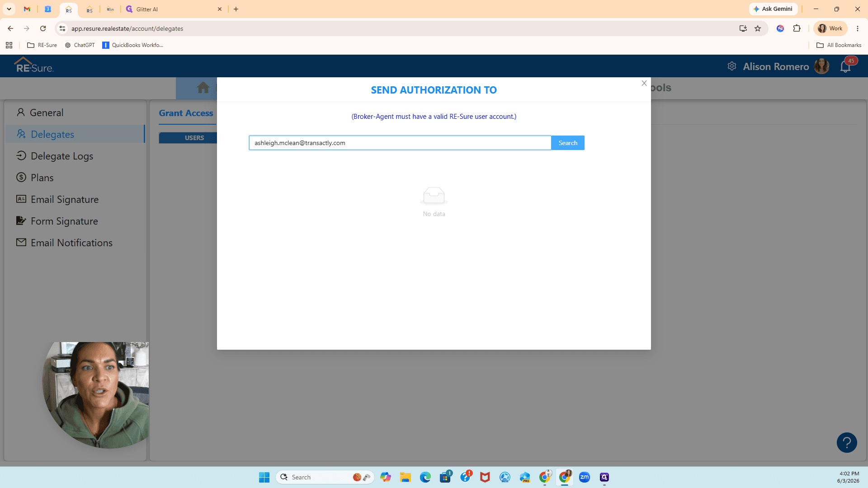868x488 pixels.
Task: Click the Ask Gemini button
Action: (773, 9)
